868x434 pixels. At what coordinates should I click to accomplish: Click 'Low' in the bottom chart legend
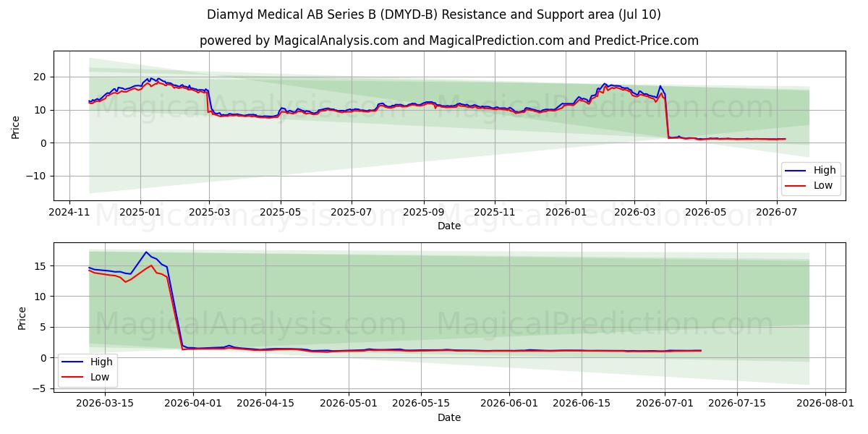[100, 376]
